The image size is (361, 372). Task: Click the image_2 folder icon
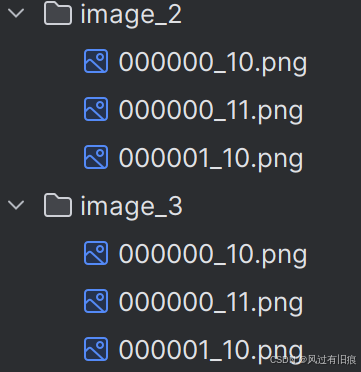pyautogui.click(x=58, y=13)
